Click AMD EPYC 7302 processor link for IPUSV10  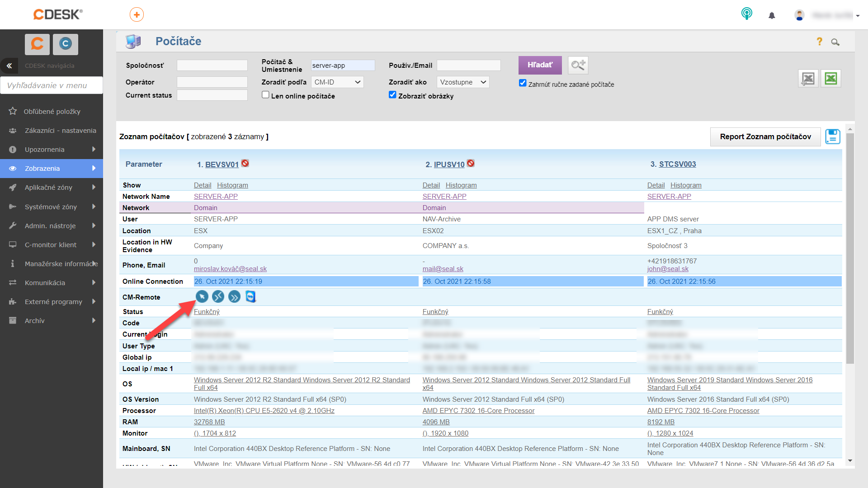point(478,411)
